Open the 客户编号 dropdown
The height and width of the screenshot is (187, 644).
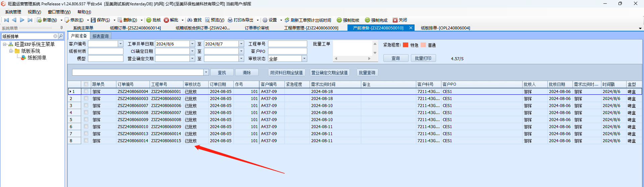pos(120,44)
